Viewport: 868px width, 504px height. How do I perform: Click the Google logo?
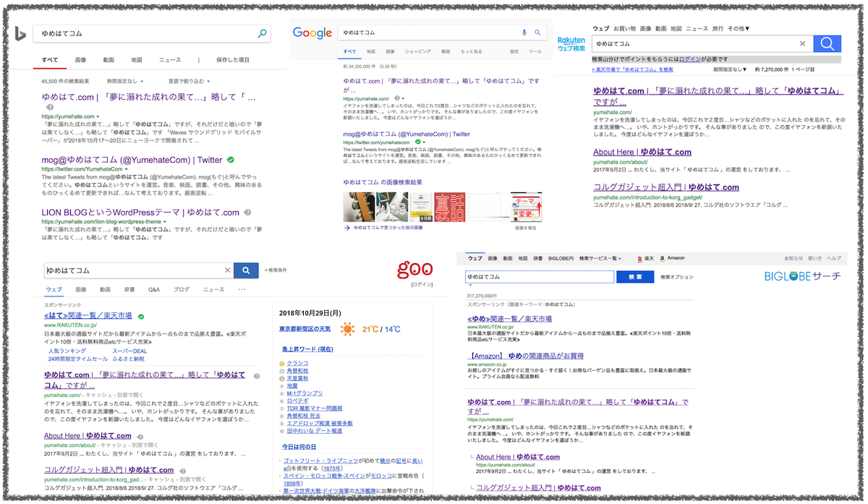pos(312,33)
